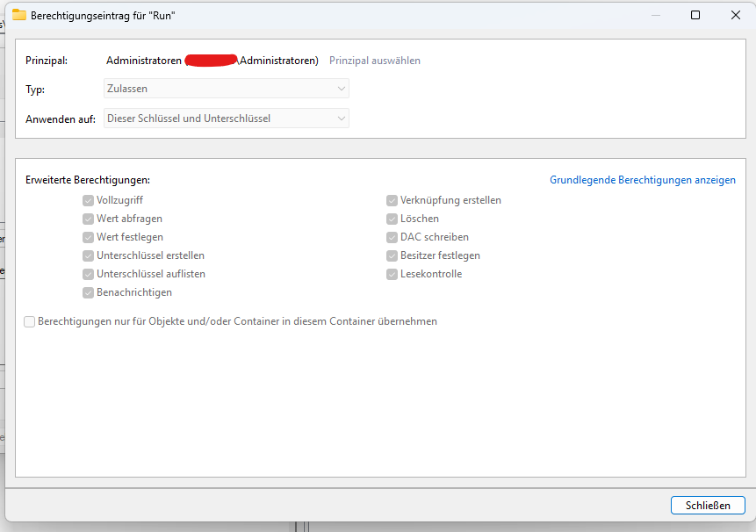Click the window title 'Berechtigungseintrag für "Run"'
Image resolution: width=756 pixels, height=532 pixels.
(x=103, y=16)
